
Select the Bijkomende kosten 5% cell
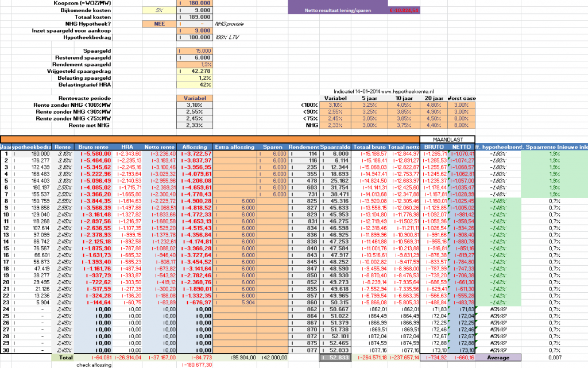coord(158,10)
